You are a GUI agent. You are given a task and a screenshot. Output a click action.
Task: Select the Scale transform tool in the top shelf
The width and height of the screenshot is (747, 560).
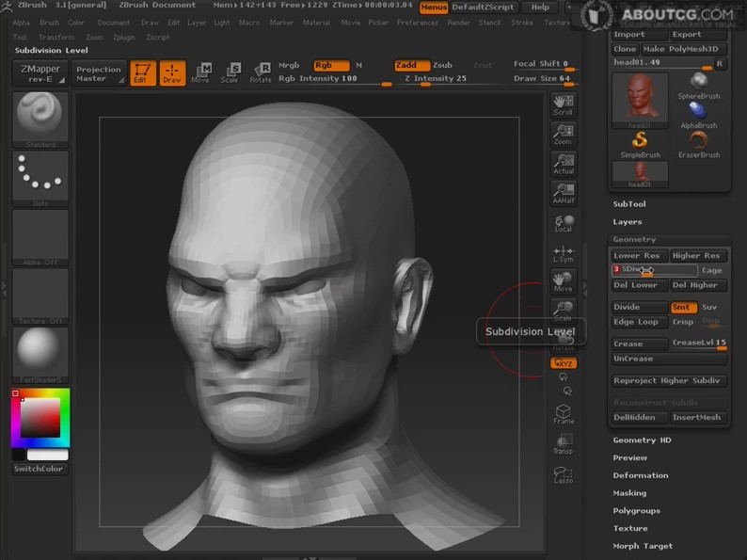[230, 72]
